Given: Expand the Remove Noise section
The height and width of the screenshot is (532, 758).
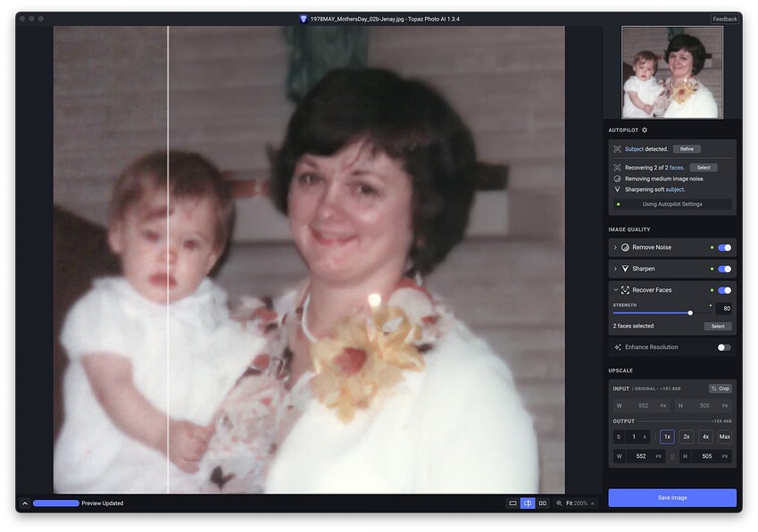Looking at the screenshot, I should click(615, 247).
